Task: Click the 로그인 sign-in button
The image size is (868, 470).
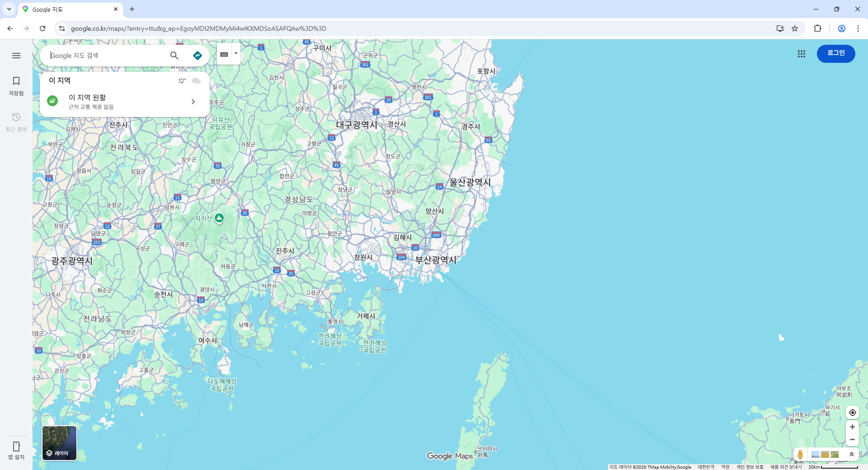Action: (x=836, y=53)
